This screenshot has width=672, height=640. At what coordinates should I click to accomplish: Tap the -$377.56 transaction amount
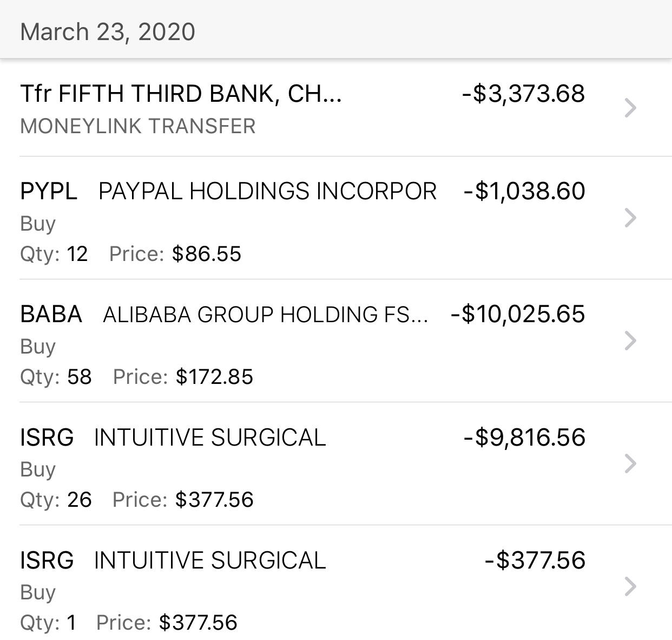[535, 560]
